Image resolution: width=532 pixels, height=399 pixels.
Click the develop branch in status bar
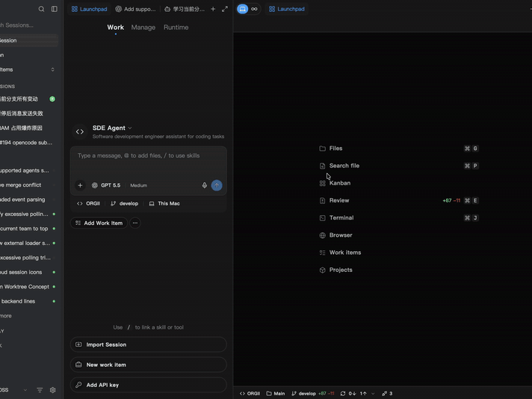coord(303,394)
